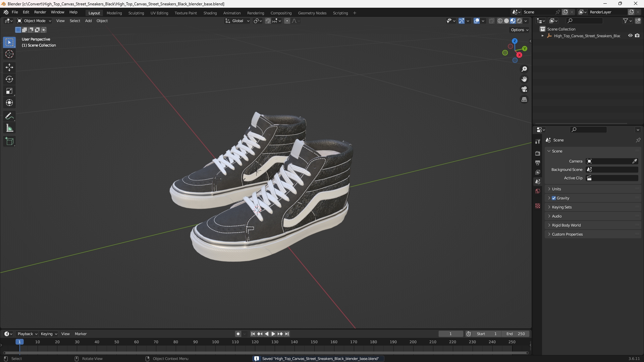The width and height of the screenshot is (644, 362).
Task: Open the File menu
Action: [15, 12]
